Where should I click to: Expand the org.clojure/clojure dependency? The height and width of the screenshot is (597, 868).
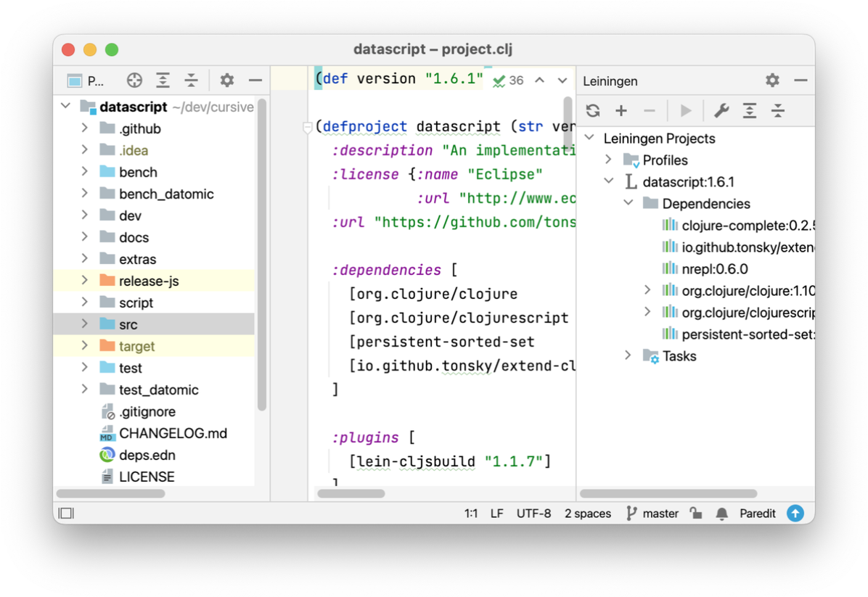tap(647, 289)
